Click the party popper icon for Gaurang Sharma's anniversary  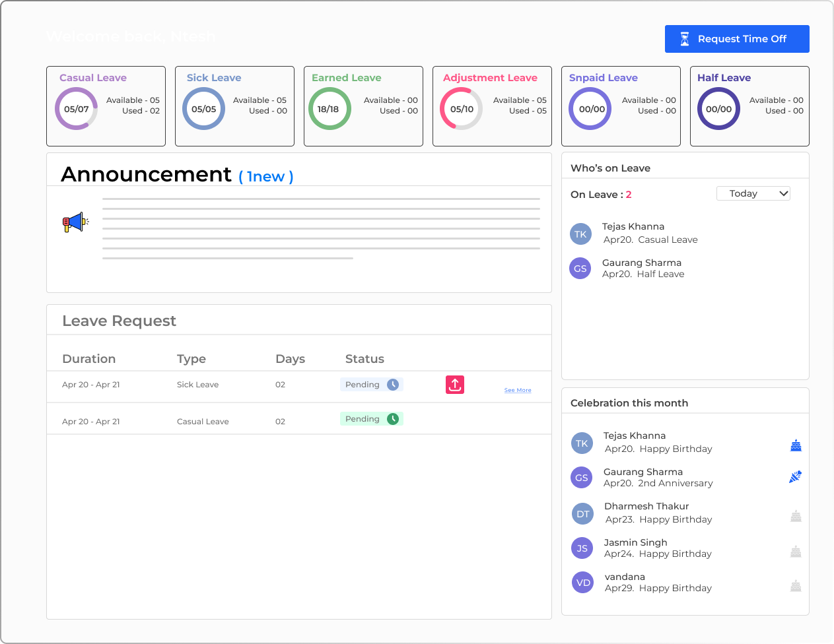click(x=796, y=476)
